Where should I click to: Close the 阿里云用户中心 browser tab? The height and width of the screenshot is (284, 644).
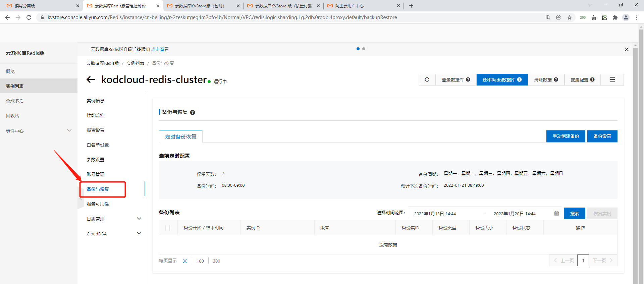pos(398,6)
